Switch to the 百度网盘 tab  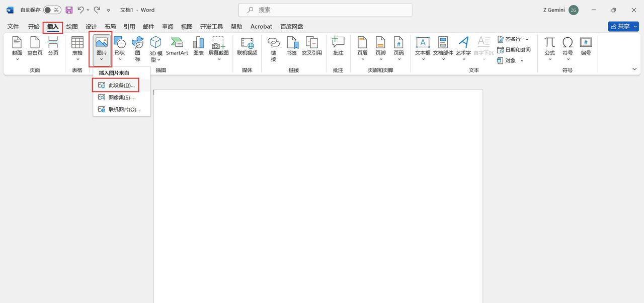point(292,27)
